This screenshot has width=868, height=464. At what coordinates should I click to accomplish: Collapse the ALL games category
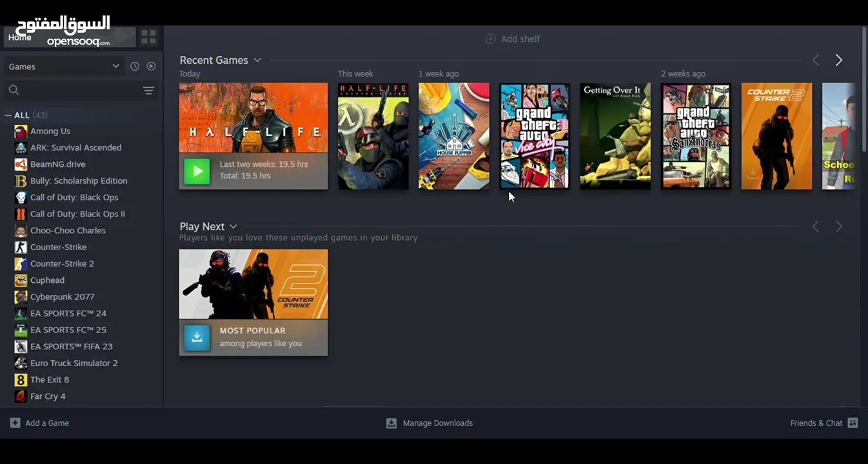pyautogui.click(x=8, y=115)
